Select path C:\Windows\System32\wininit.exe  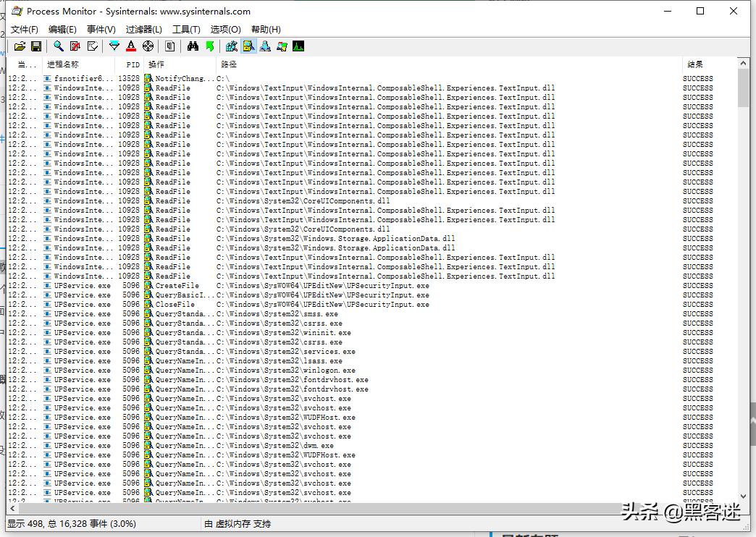click(x=284, y=333)
